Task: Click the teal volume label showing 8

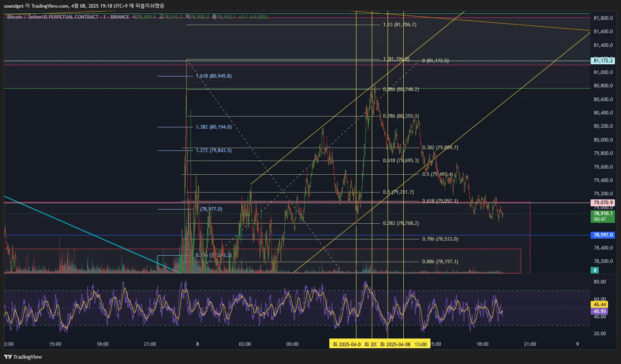Action: tap(595, 270)
